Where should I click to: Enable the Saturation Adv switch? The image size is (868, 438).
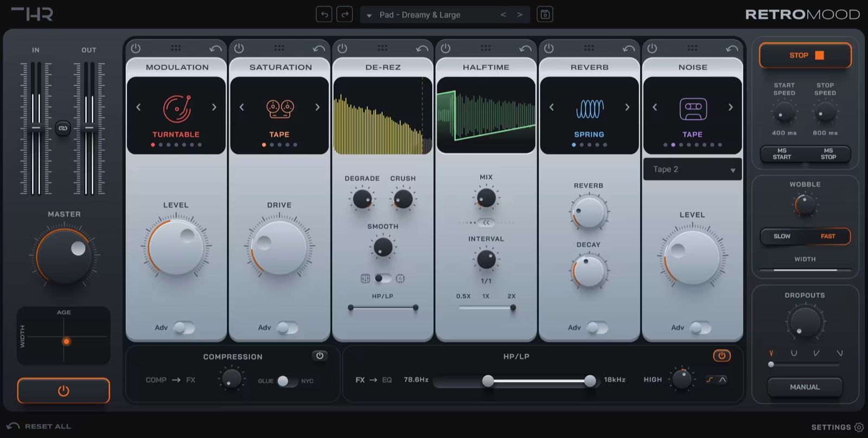(x=287, y=327)
